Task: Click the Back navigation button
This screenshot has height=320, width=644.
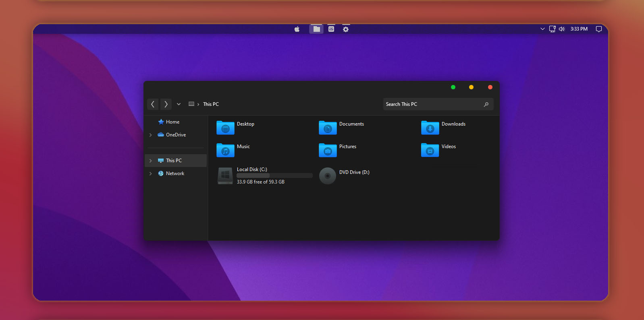Action: 153,104
